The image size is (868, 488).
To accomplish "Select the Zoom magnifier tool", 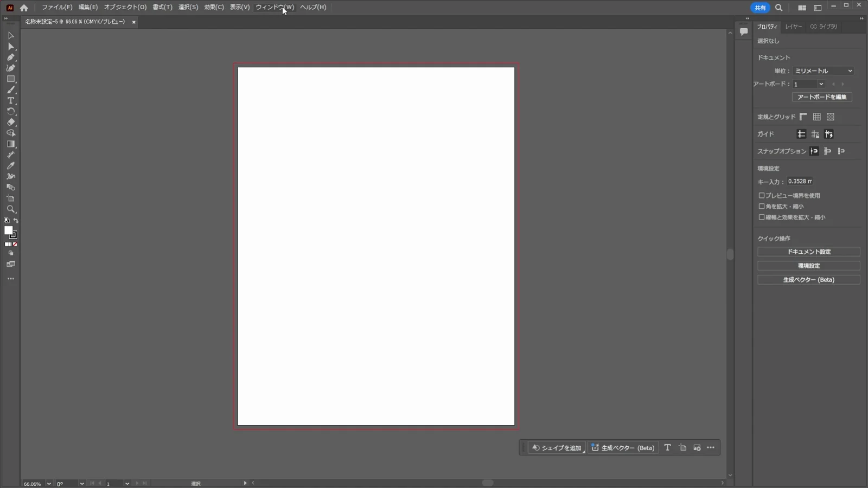I will tap(10, 209).
